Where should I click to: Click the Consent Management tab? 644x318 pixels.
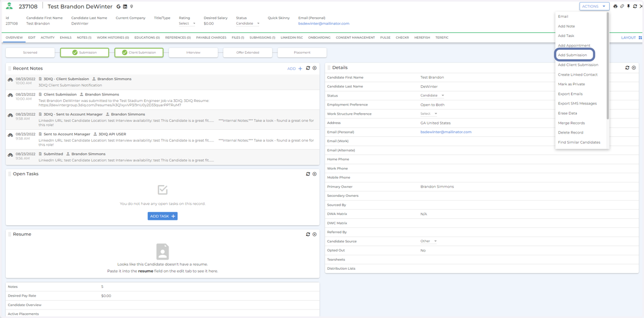(x=355, y=38)
